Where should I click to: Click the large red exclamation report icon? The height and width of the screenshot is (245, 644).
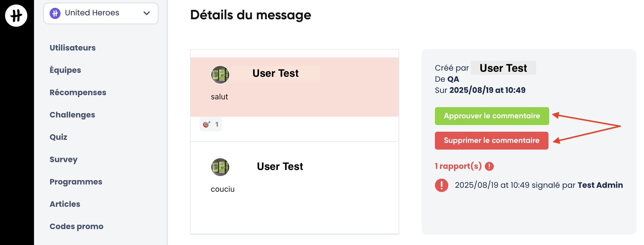(441, 185)
